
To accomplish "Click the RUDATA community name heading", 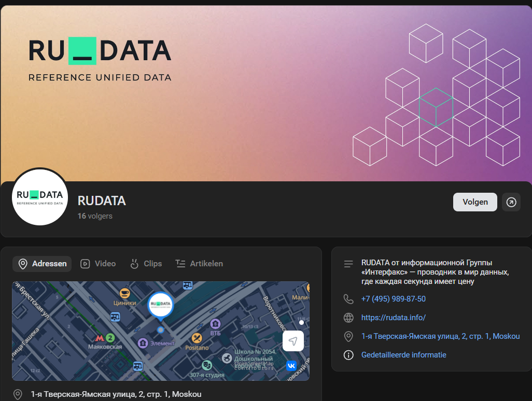I will pos(102,200).
